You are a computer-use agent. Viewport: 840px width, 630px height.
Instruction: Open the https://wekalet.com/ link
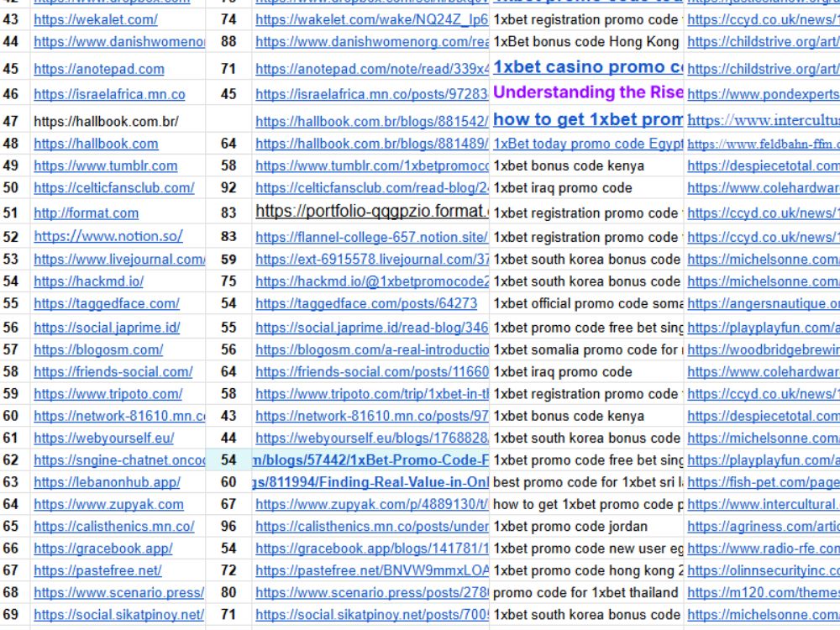96,20
